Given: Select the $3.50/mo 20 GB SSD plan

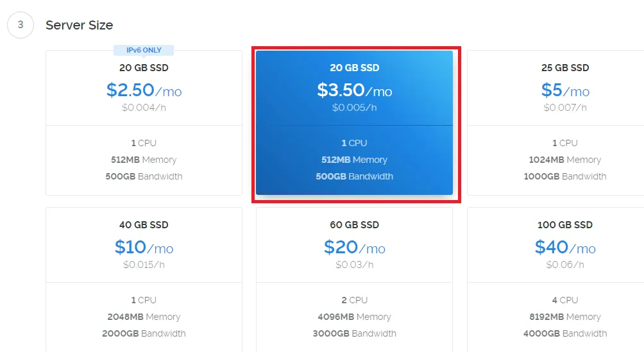Looking at the screenshot, I should point(355,122).
